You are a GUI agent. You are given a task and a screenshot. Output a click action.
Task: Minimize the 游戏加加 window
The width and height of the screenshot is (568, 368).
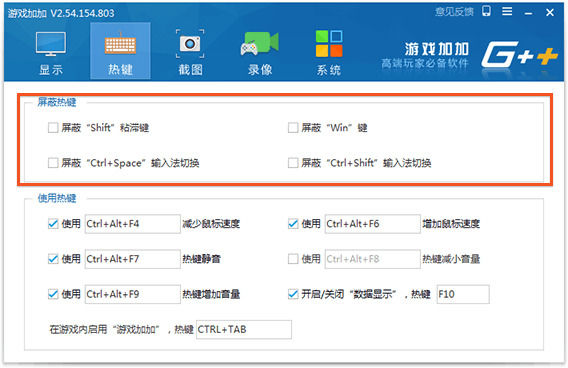coord(529,13)
